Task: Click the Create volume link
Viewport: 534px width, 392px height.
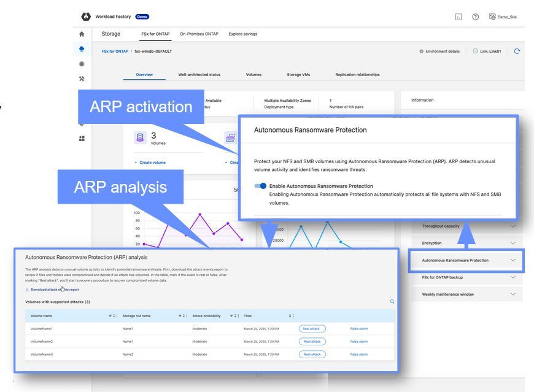Action: pos(150,163)
